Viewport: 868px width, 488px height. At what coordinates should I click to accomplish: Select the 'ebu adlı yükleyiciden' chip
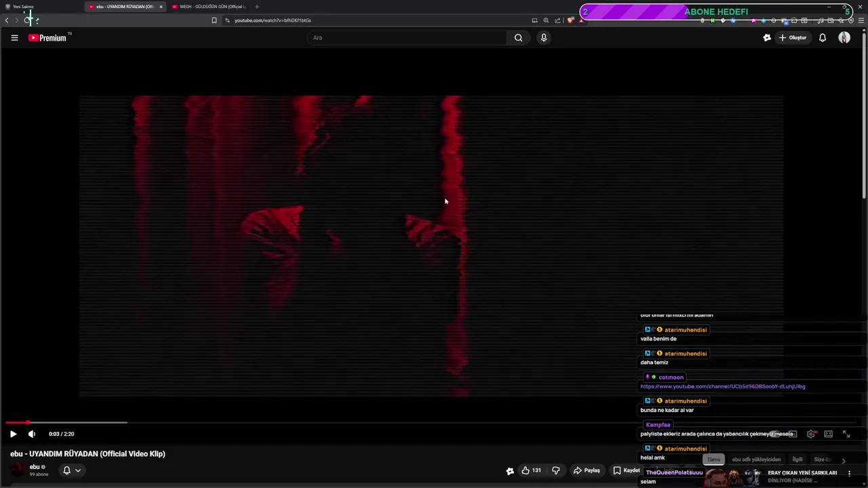coord(756,460)
